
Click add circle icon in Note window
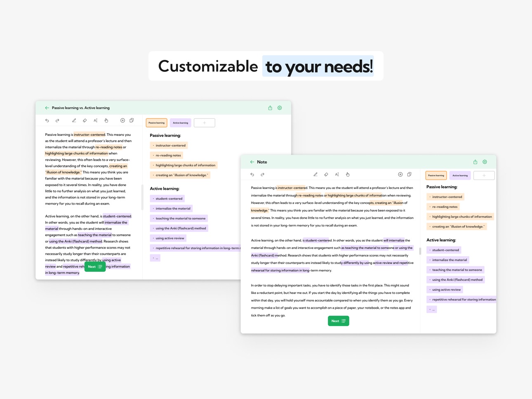[400, 175]
